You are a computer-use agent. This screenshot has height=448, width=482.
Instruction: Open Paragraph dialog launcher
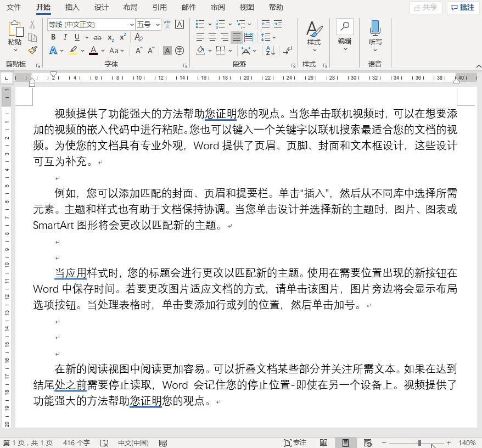[x=293, y=65]
